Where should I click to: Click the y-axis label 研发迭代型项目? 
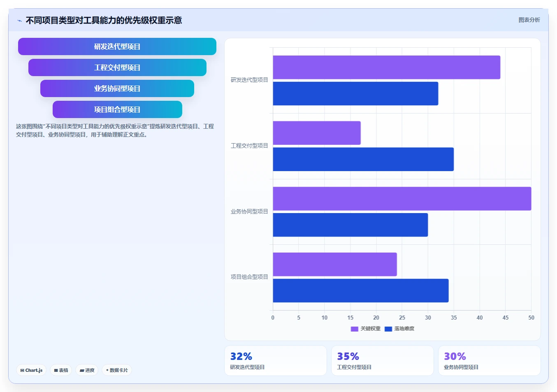click(x=249, y=80)
